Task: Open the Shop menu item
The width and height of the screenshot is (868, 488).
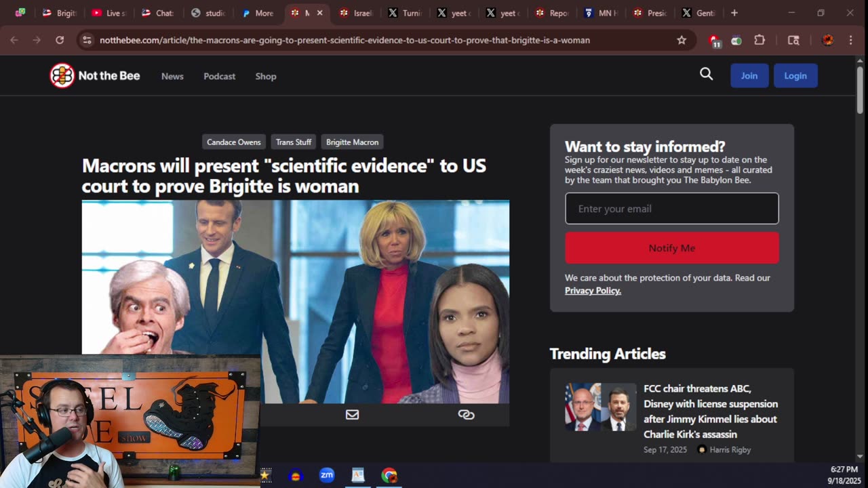Action: 266,76
